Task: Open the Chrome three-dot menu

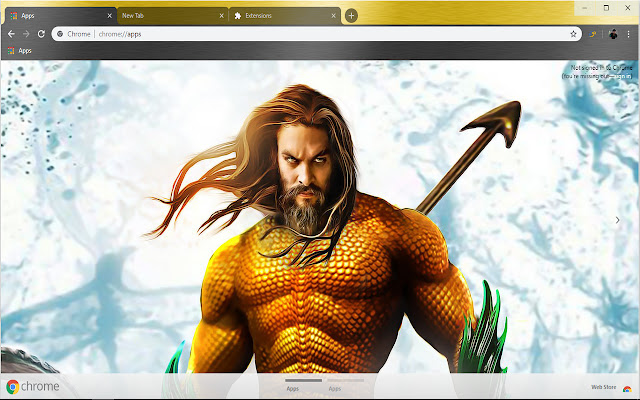Action: (x=628, y=34)
